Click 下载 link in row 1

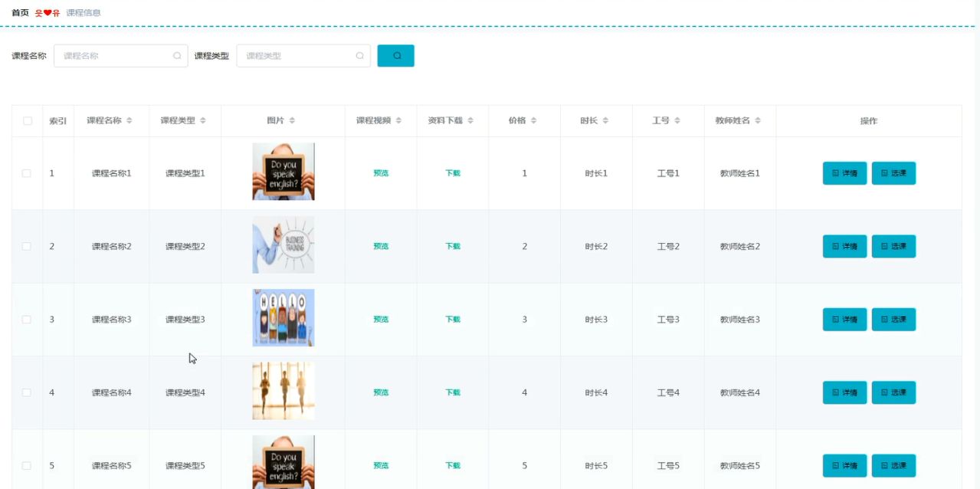coord(453,173)
